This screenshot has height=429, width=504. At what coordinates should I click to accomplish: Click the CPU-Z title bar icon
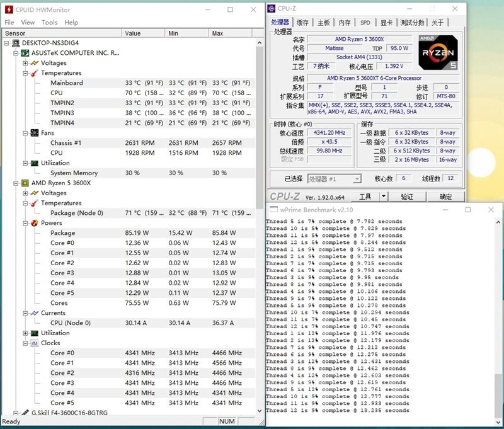[272, 8]
